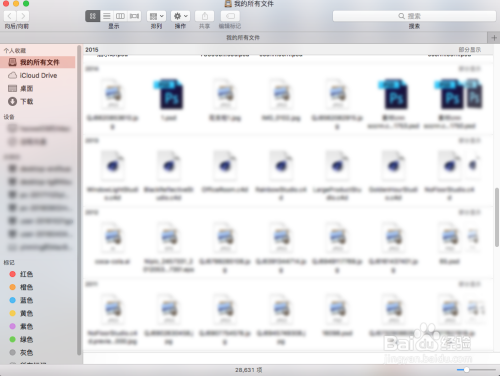Select the NoFloorStudio.c4d file icon
The height and width of the screenshot is (376, 500).
(450, 165)
